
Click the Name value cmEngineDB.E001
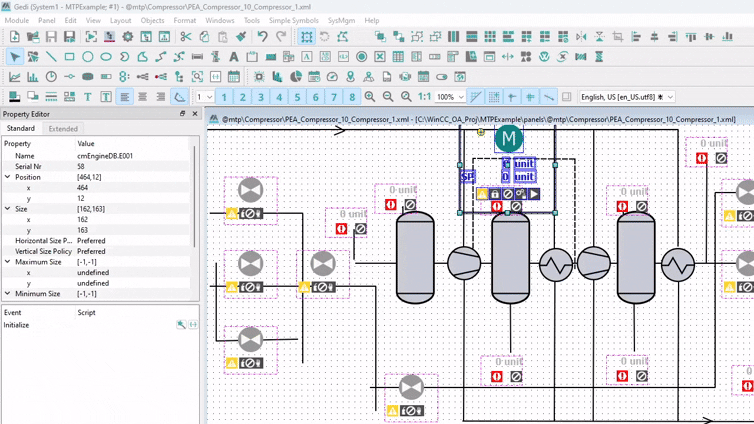[105, 156]
